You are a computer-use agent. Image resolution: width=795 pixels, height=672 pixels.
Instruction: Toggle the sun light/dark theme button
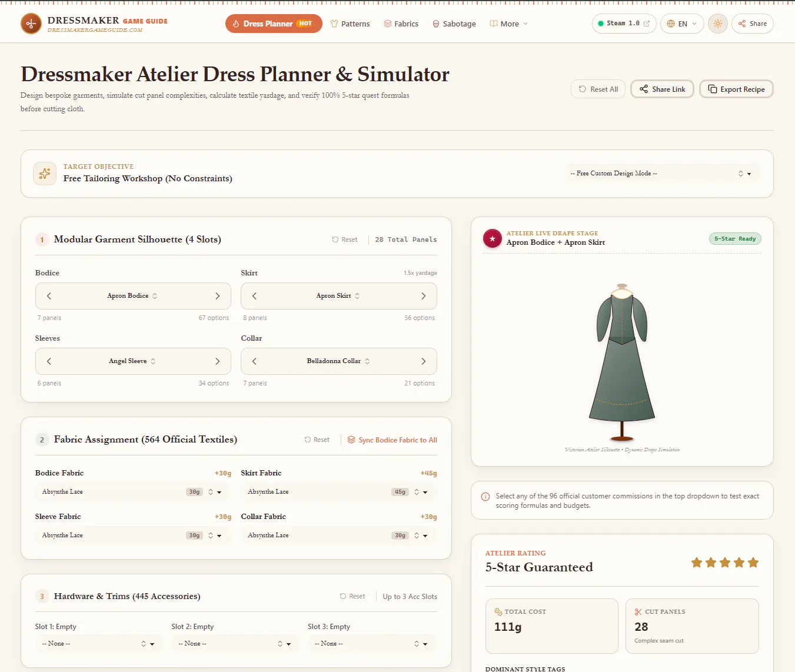[x=717, y=24]
